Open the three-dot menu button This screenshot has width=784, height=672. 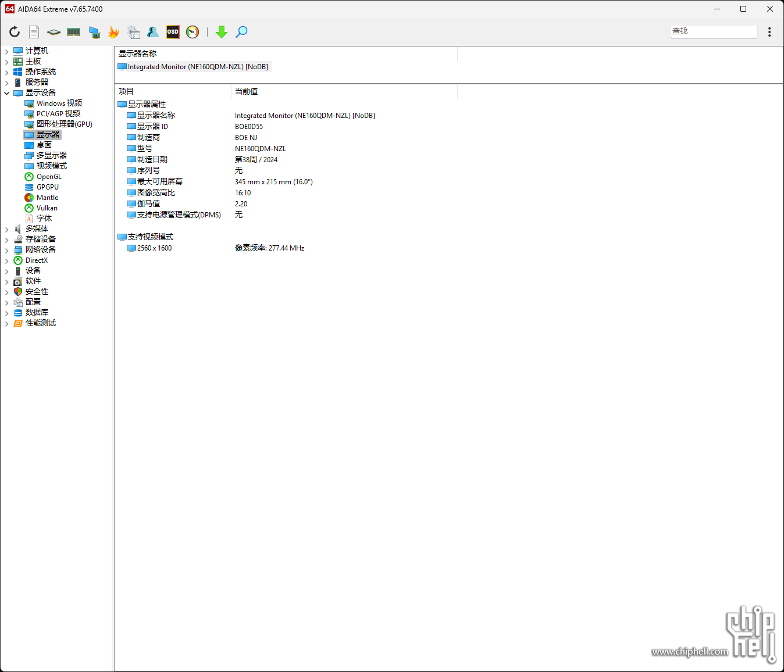(769, 32)
